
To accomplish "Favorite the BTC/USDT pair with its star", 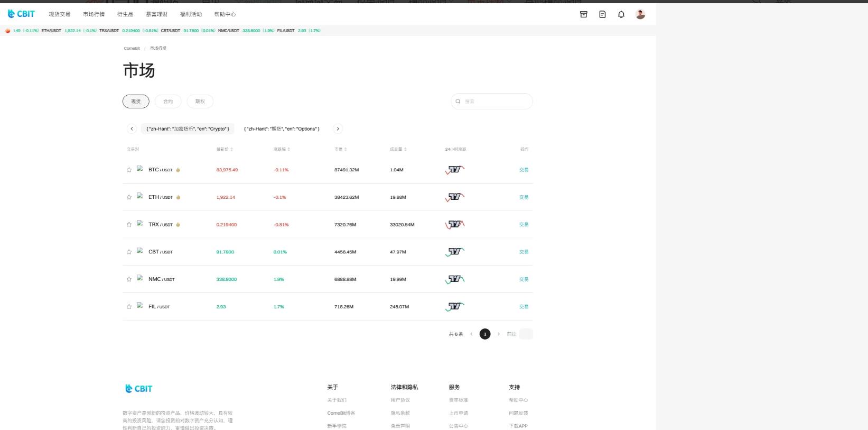I will (x=129, y=170).
